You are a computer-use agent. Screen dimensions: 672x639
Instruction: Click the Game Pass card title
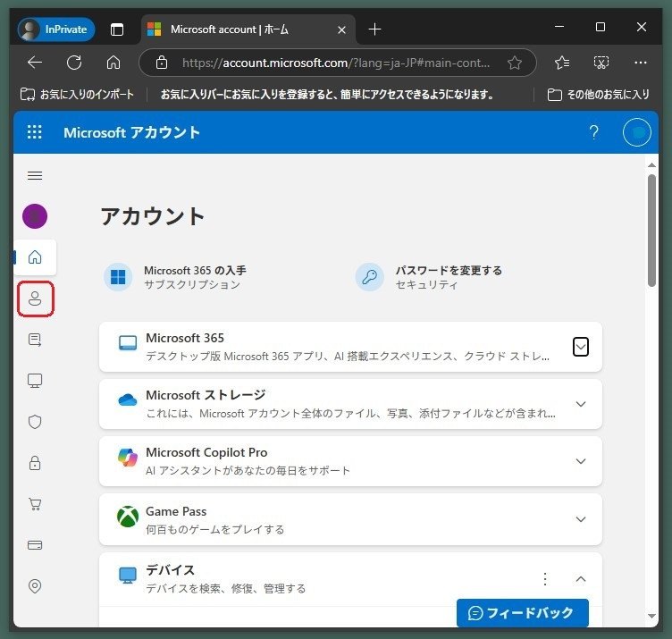click(176, 511)
